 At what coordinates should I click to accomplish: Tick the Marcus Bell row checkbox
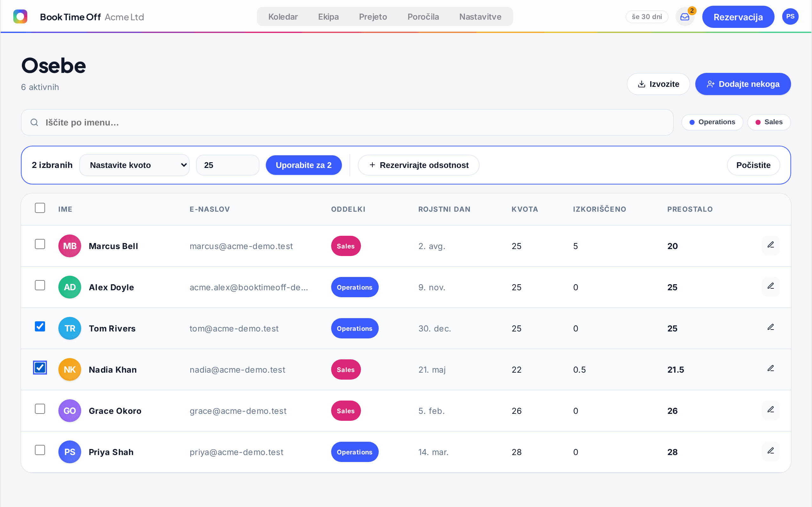pos(40,244)
